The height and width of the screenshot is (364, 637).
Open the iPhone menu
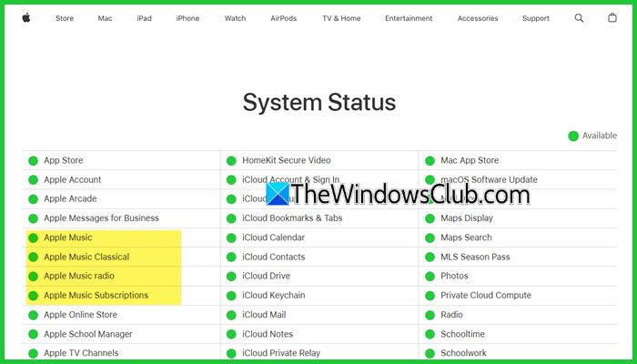(x=187, y=18)
